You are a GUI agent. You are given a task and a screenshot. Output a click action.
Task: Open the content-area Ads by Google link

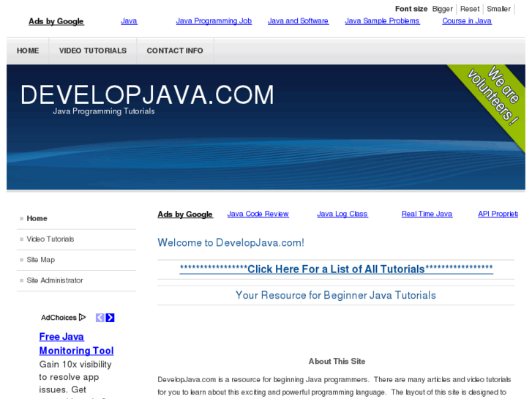185,215
